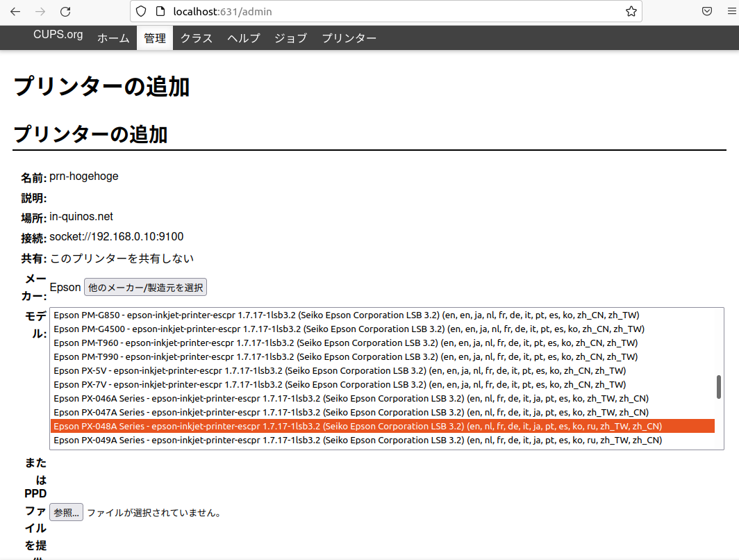Select Epson PX-7V model entry
The image size is (739, 560).
coord(383,385)
